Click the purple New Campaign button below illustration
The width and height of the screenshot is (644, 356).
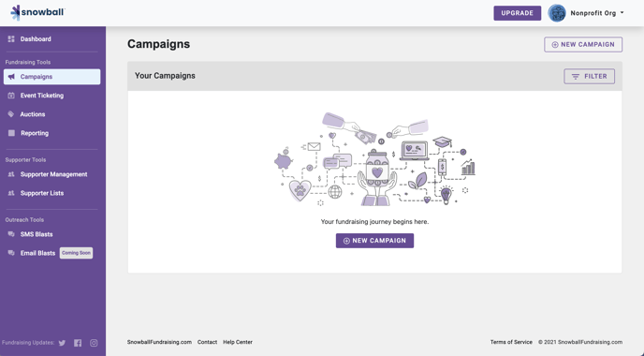374,241
